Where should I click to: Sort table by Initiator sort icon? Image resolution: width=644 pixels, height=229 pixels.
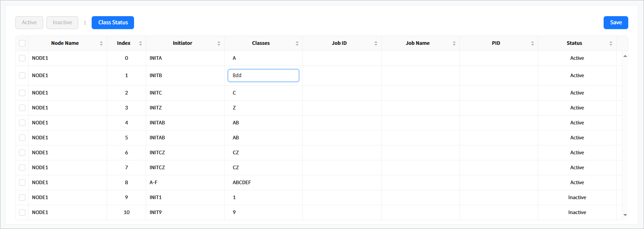tap(219, 44)
